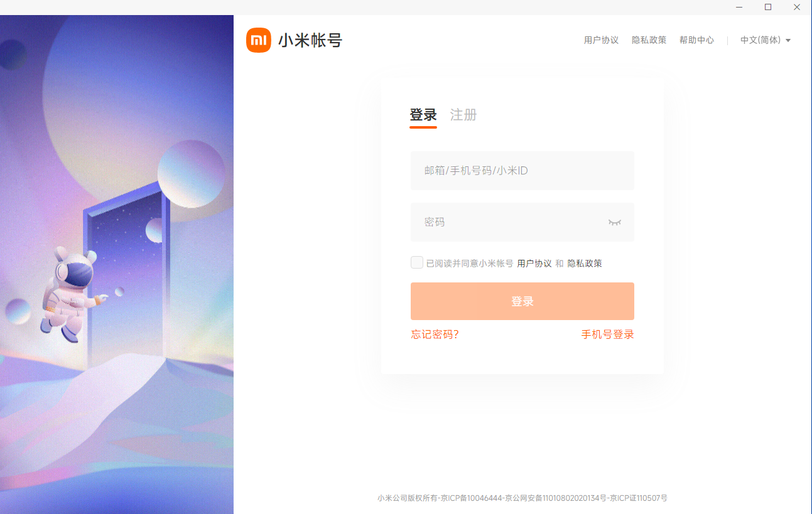Focus the 邮箱/手机号码/小米ID input field
Viewport: 812px width, 514px height.
(522, 171)
